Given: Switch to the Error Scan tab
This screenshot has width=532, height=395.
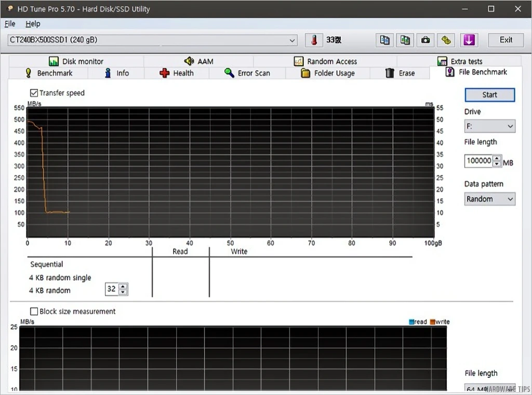Looking at the screenshot, I should point(247,73).
